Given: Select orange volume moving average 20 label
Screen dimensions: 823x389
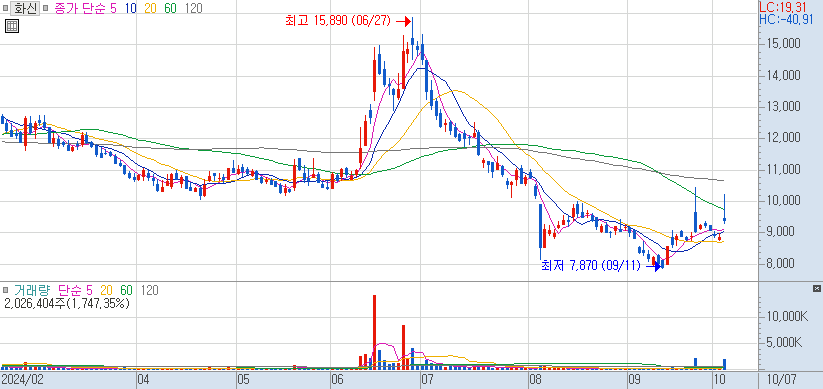Looking at the screenshot, I should [106, 290].
